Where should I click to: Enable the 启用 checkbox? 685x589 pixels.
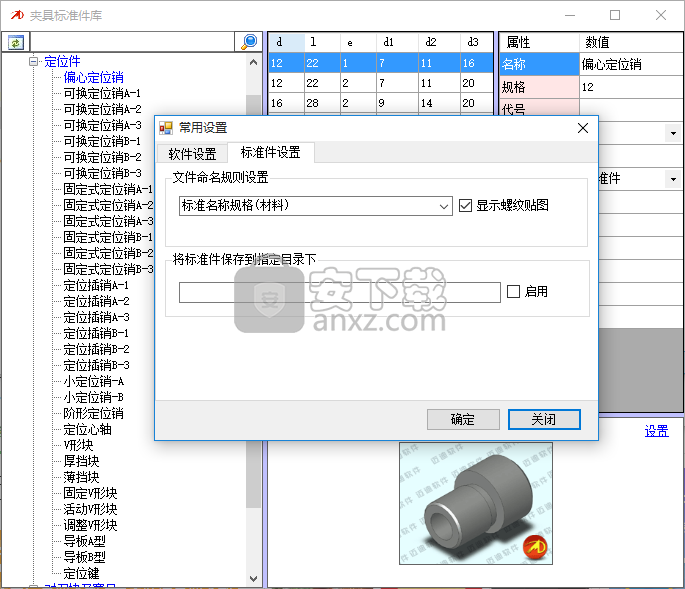point(513,291)
